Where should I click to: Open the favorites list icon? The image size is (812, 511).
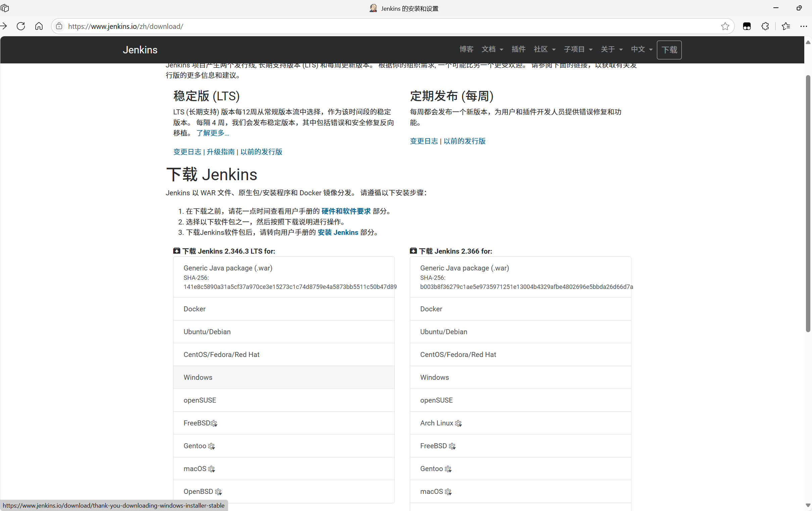point(786,26)
